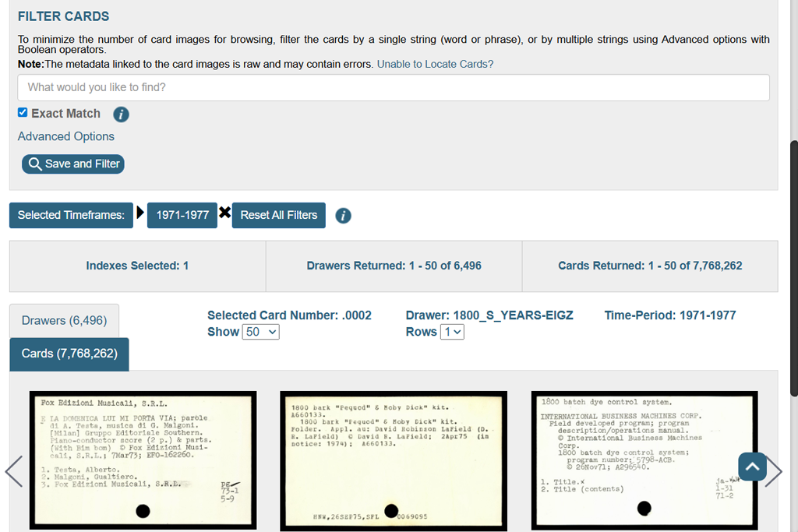The image size is (798, 532).
Task: Open the Show 50 dropdown
Action: click(260, 332)
